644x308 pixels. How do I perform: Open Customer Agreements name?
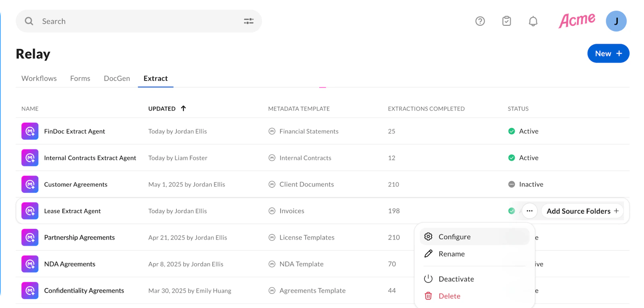coord(76,185)
